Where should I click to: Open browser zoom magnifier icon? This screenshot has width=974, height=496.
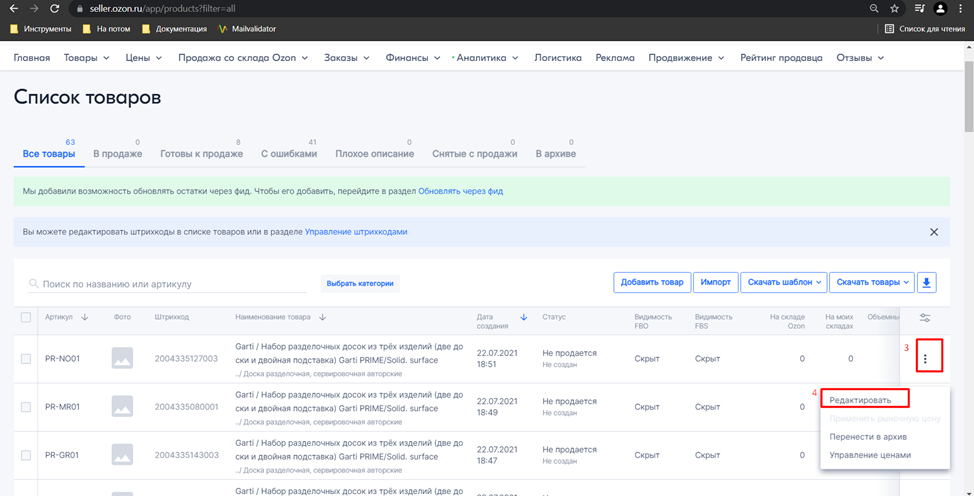click(874, 9)
